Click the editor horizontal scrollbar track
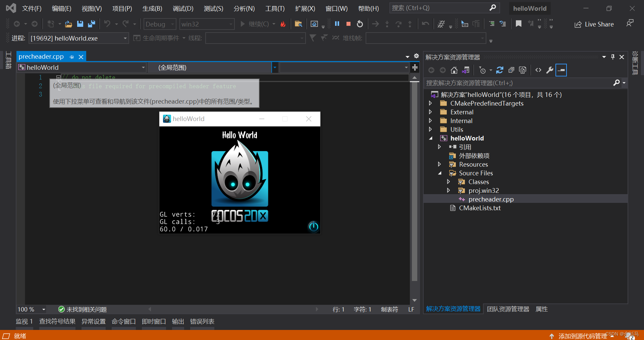 (233, 309)
